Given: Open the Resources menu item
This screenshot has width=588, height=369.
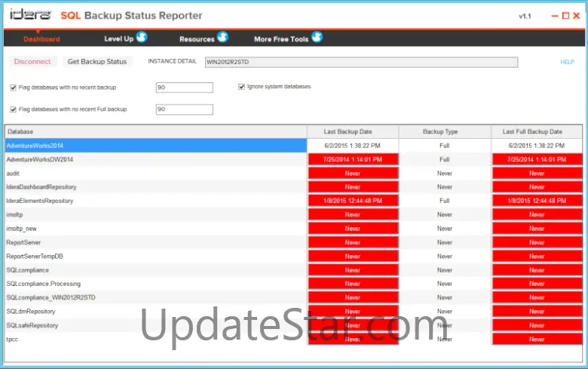Looking at the screenshot, I should coord(197,39).
